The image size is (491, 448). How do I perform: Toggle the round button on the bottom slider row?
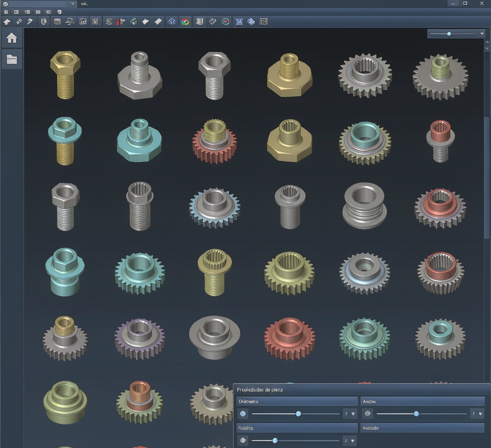243,440
